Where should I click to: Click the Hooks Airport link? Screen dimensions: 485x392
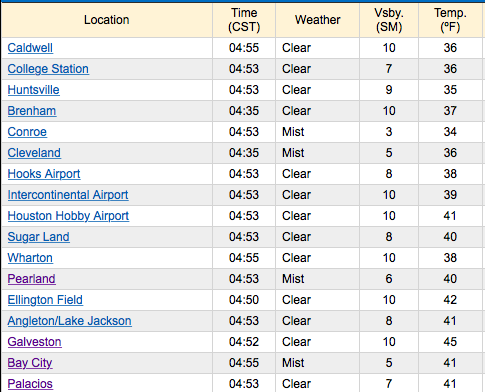tap(44, 174)
